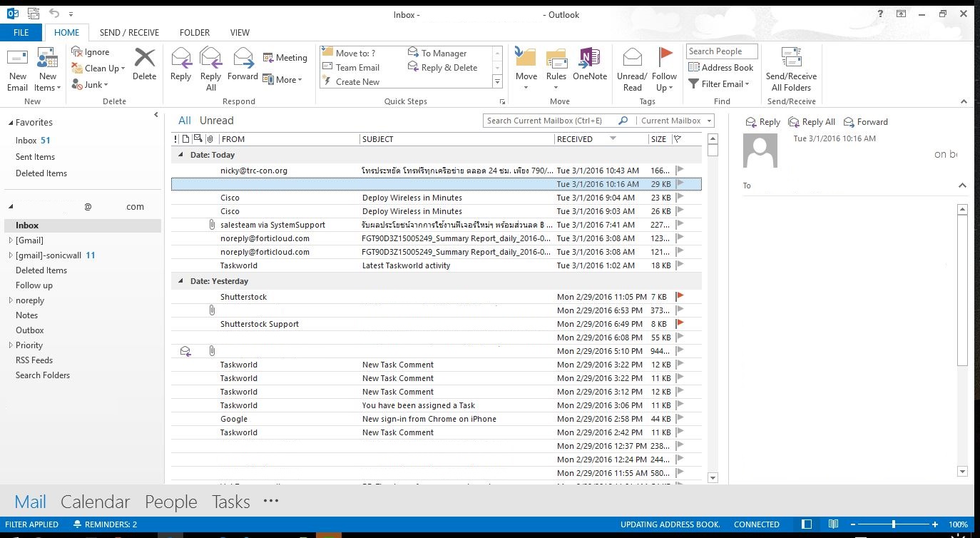The image size is (980, 538).
Task: Sort by the SUBJECT column header
Action: pos(456,139)
